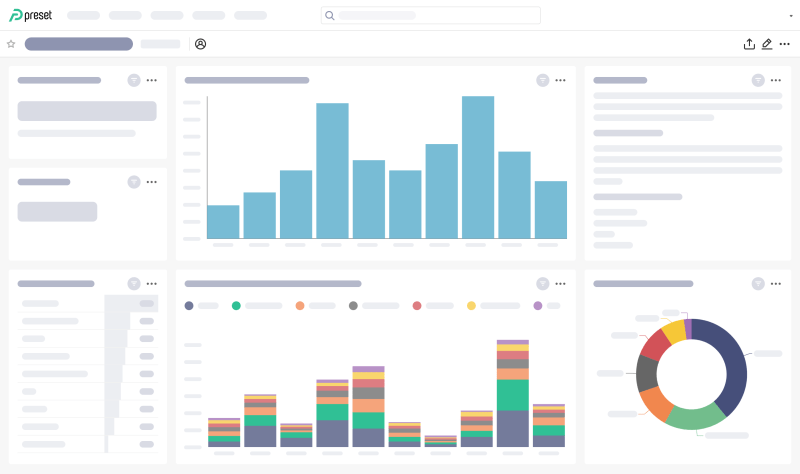Click filter icon on the top-left card
This screenshot has height=474, width=800.
point(133,80)
